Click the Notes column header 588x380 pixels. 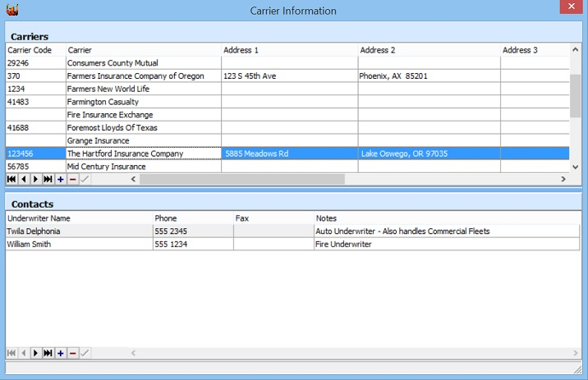coord(448,218)
